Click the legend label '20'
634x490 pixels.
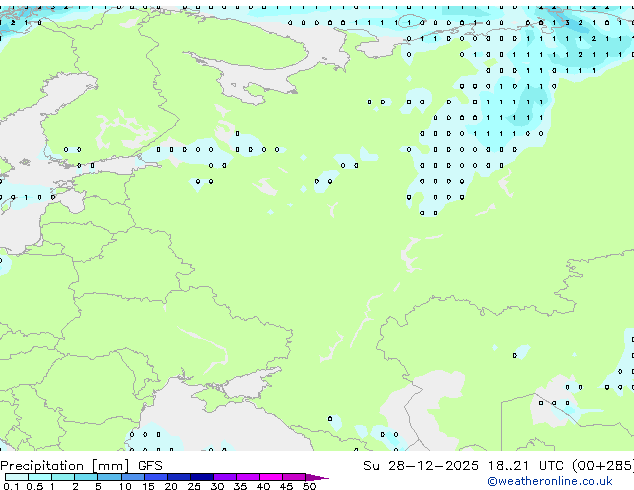click(171, 486)
